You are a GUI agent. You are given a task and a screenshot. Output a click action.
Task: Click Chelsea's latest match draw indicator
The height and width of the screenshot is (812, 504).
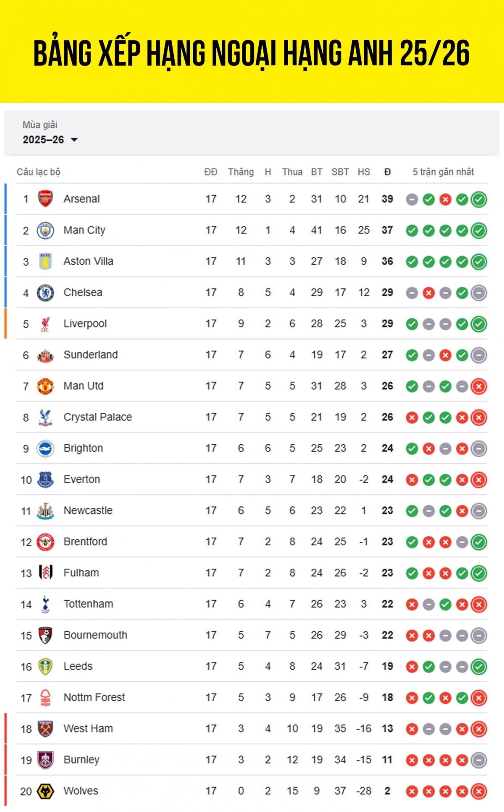point(478,293)
